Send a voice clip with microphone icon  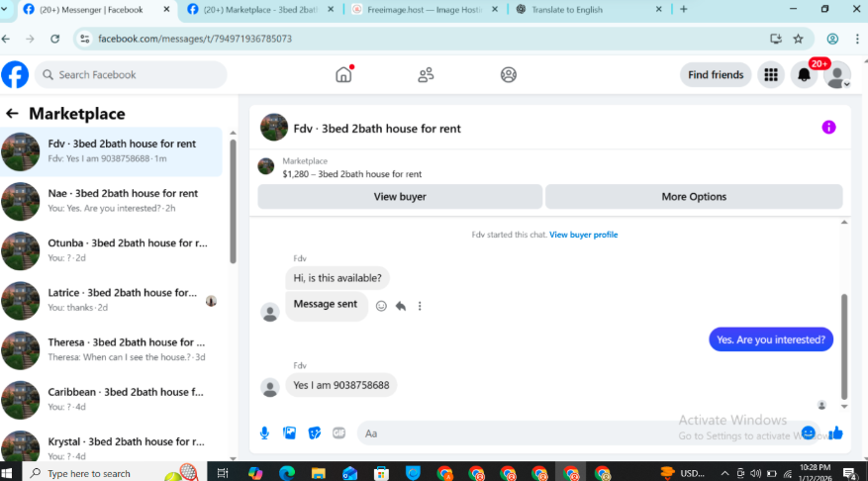coord(264,433)
